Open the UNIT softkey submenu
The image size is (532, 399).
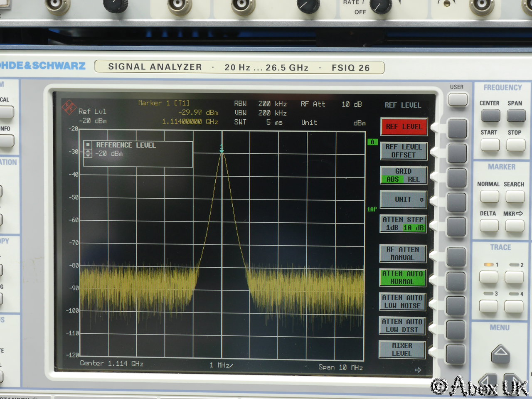tap(403, 200)
